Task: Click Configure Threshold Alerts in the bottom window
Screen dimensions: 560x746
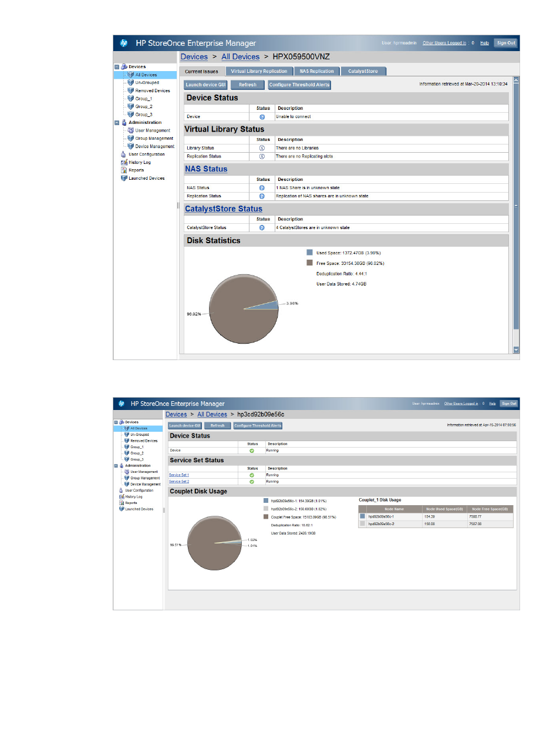Action: pos(258,426)
